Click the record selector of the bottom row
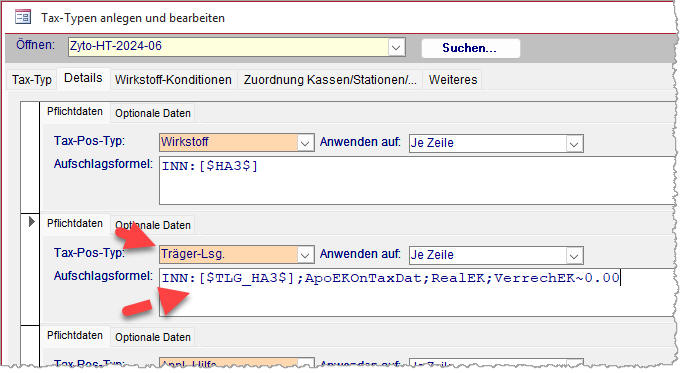The width and height of the screenshot is (682, 373). coord(30,346)
